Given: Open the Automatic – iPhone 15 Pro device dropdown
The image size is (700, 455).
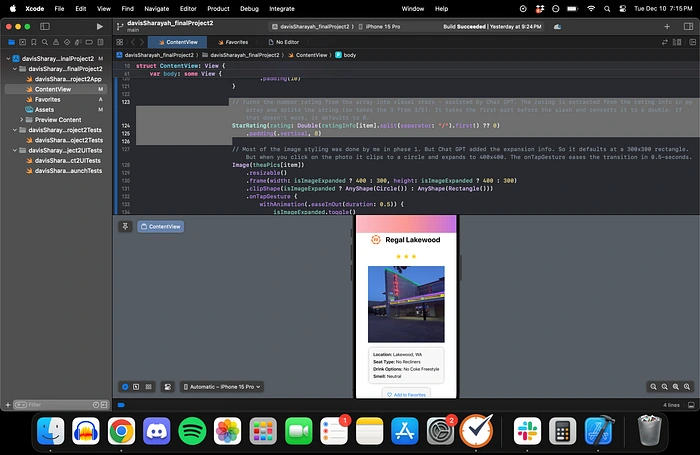Looking at the screenshot, I should (220, 385).
